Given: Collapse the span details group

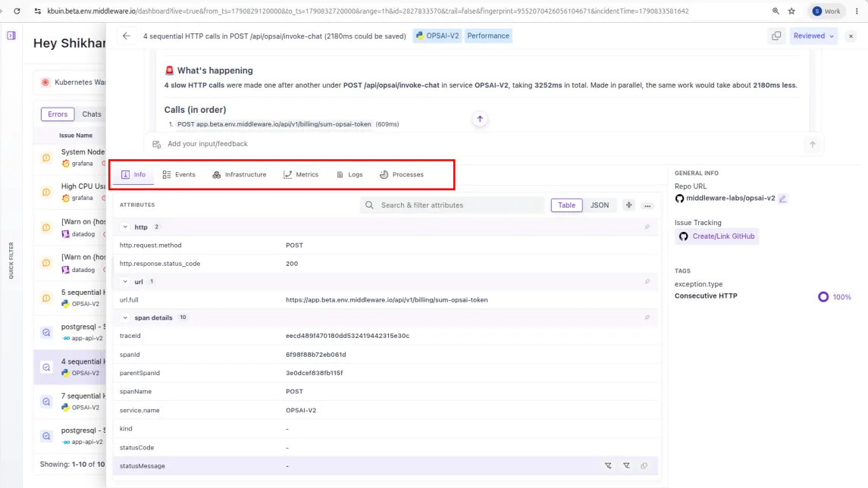Looking at the screenshot, I should pos(125,318).
